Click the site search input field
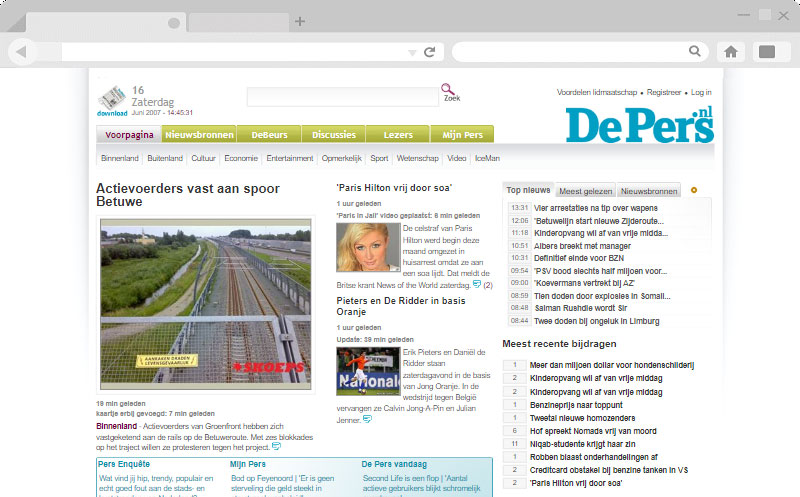This screenshot has height=497, width=800. click(342, 97)
